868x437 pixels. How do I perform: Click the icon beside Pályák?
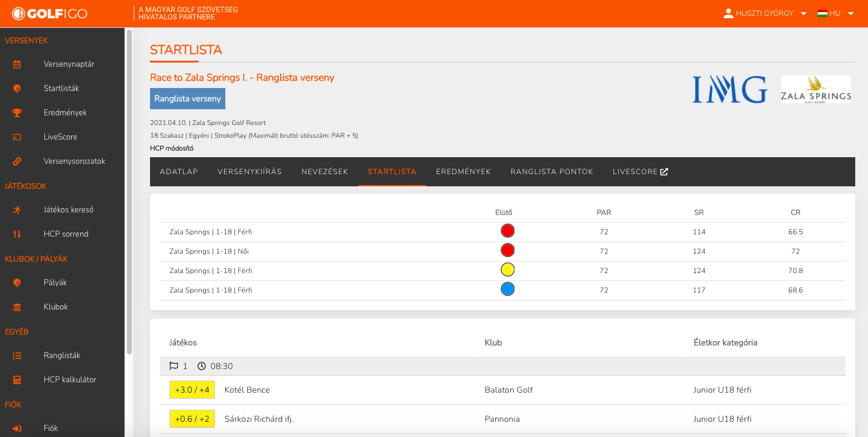(17, 283)
